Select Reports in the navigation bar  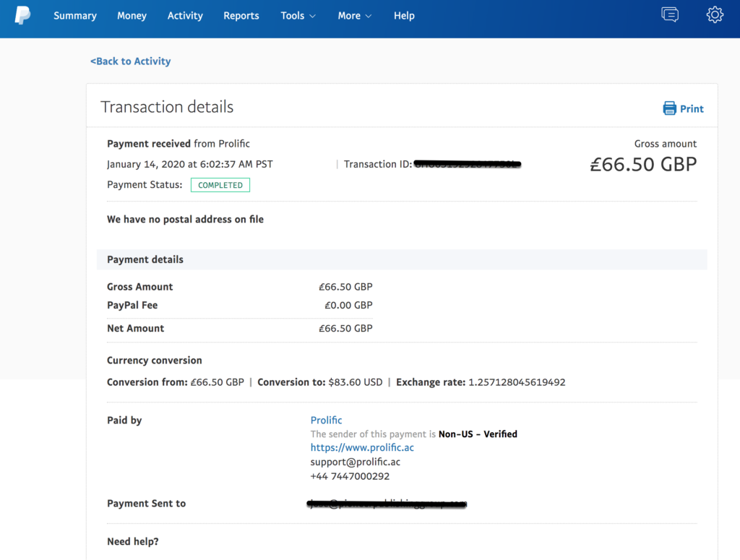pos(241,16)
